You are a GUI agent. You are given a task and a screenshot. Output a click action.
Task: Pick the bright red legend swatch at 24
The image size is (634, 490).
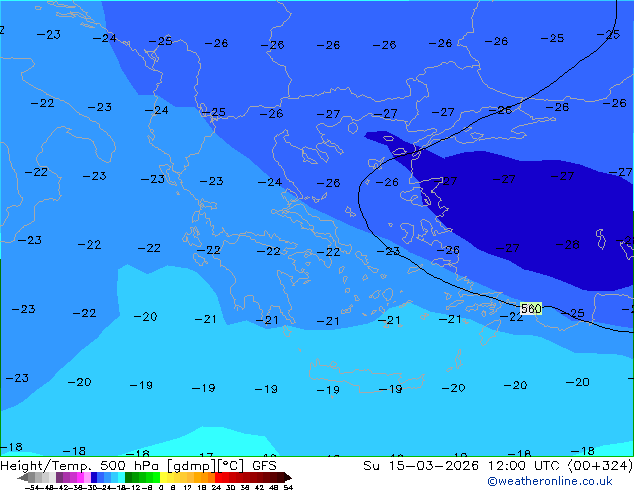219,477
